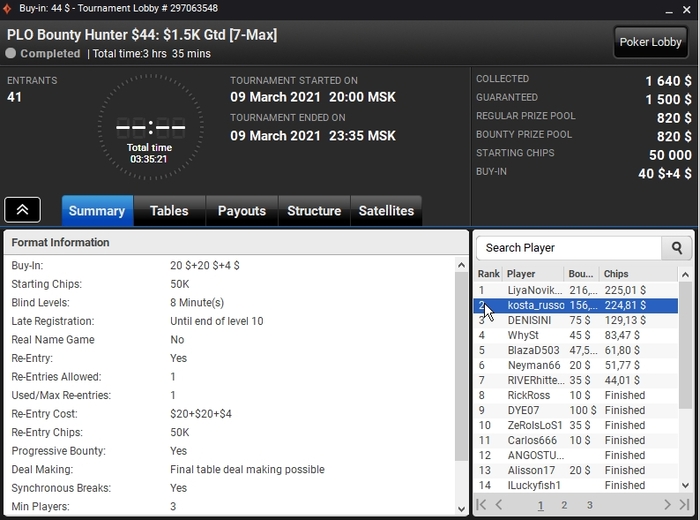Click the Deal Making value text
Image resolution: width=700 pixels, height=520 pixels.
247,470
